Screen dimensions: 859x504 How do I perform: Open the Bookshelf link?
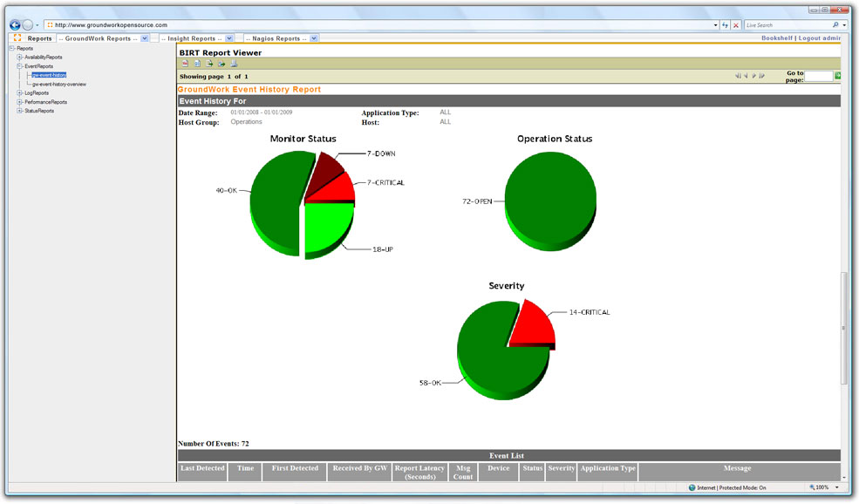tap(776, 38)
